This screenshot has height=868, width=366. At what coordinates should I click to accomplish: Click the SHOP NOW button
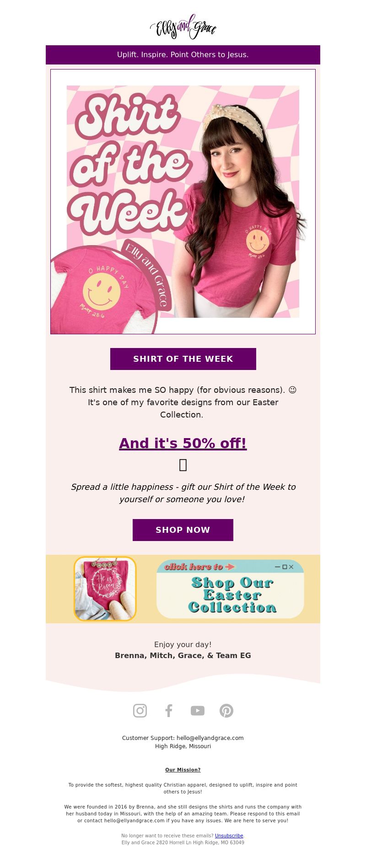(x=183, y=530)
